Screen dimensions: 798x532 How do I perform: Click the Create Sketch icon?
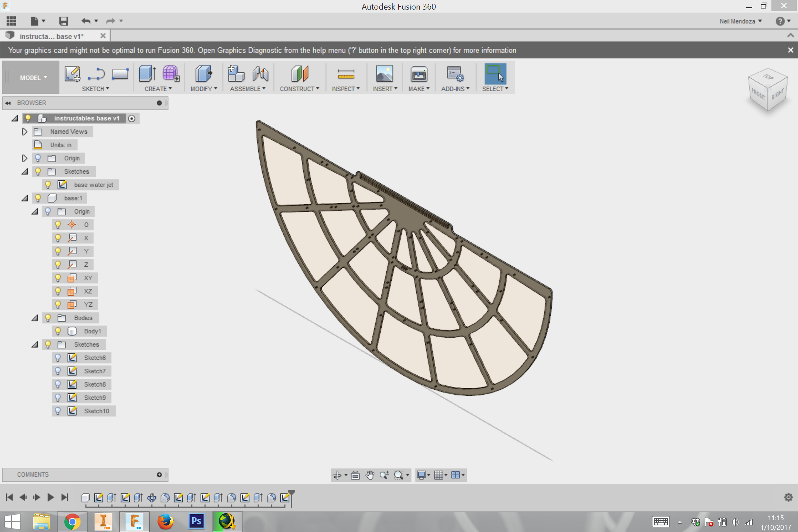pos(72,74)
